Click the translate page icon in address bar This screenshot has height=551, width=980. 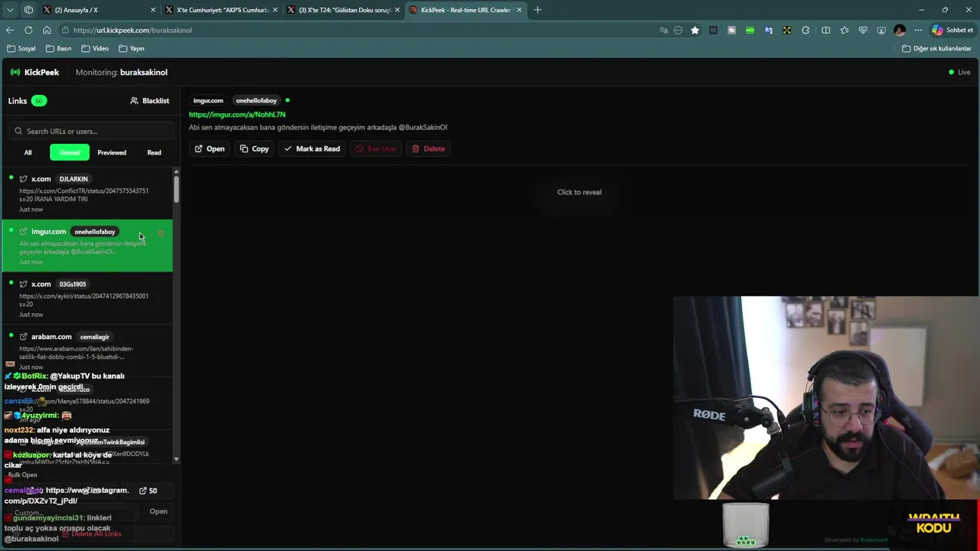[x=663, y=30]
